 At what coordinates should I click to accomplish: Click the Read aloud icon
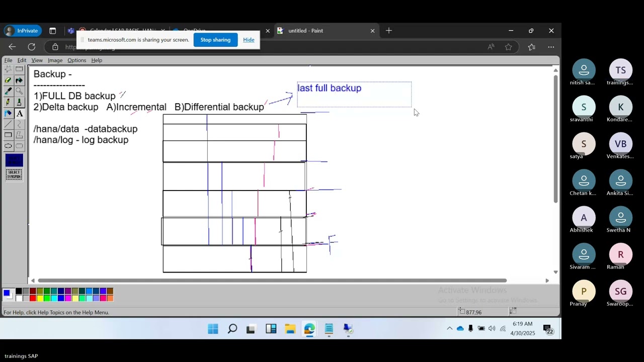tap(491, 47)
